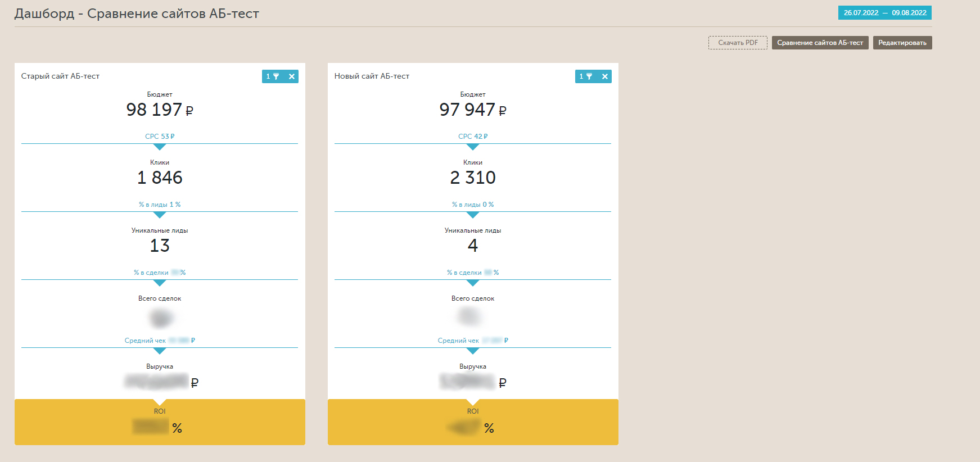Select budget value 98 197 ₽
The image size is (980, 462).
(x=160, y=110)
